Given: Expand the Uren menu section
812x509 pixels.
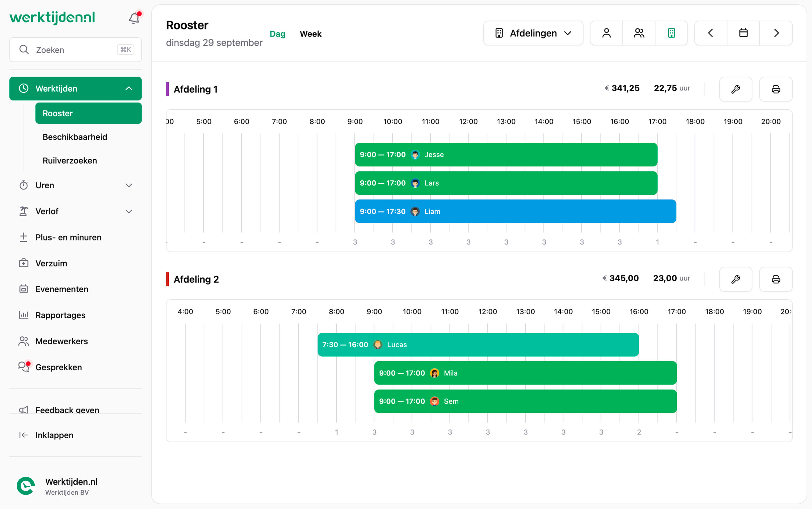Looking at the screenshot, I should pyautogui.click(x=75, y=185).
